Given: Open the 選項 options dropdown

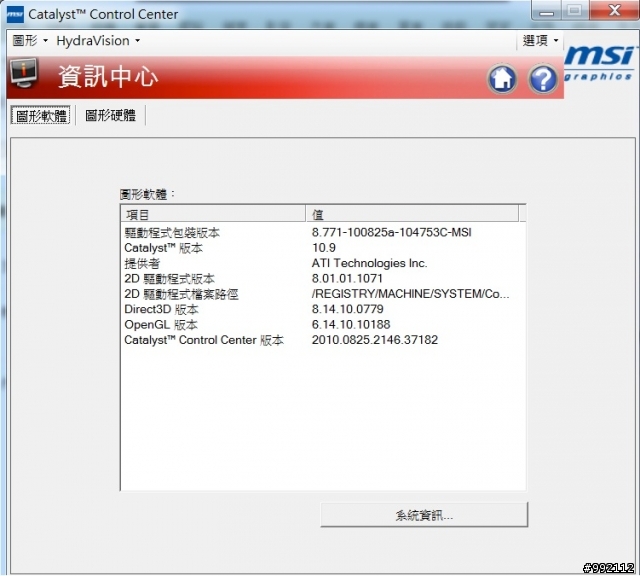Looking at the screenshot, I should coord(540,40).
